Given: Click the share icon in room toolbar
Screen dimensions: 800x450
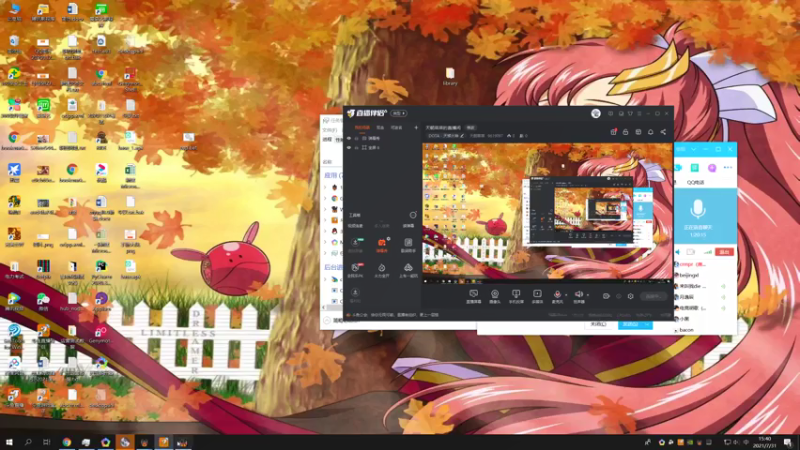Looking at the screenshot, I should click(x=663, y=132).
